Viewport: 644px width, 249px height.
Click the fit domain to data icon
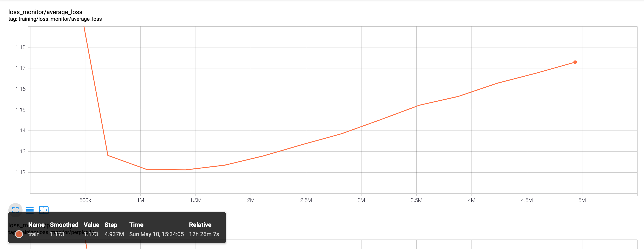43,209
